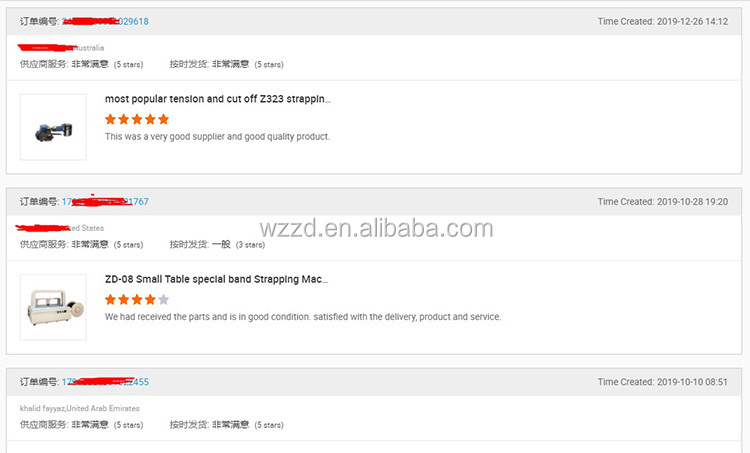
Task: Click the Time Created 2019-12-26 14:12 timestamp
Action: pos(662,22)
